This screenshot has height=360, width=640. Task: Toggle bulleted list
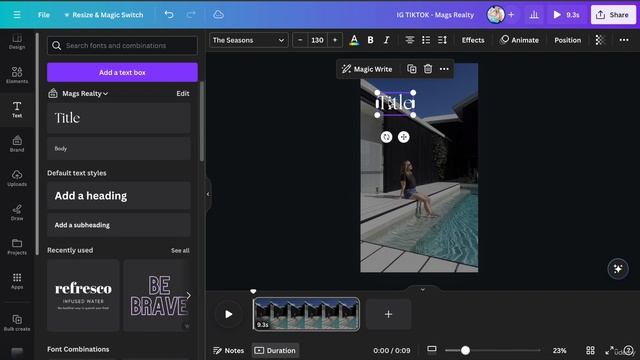click(426, 40)
